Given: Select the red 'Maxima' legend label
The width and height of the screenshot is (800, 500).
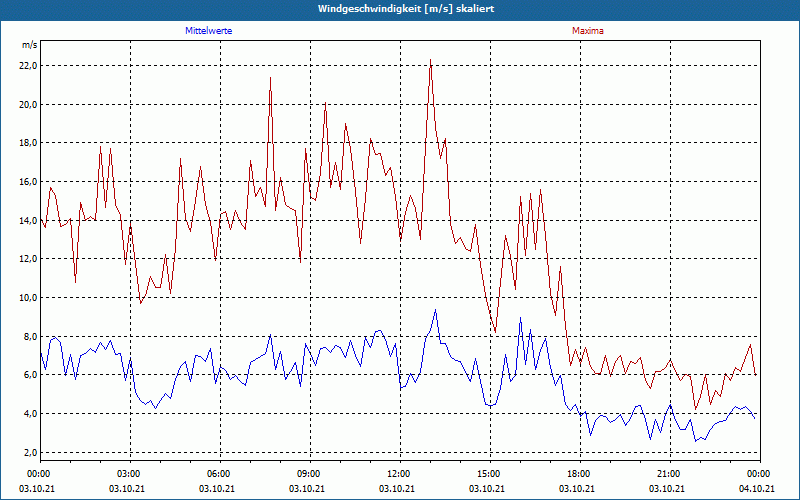Looking at the screenshot, I should [588, 31].
